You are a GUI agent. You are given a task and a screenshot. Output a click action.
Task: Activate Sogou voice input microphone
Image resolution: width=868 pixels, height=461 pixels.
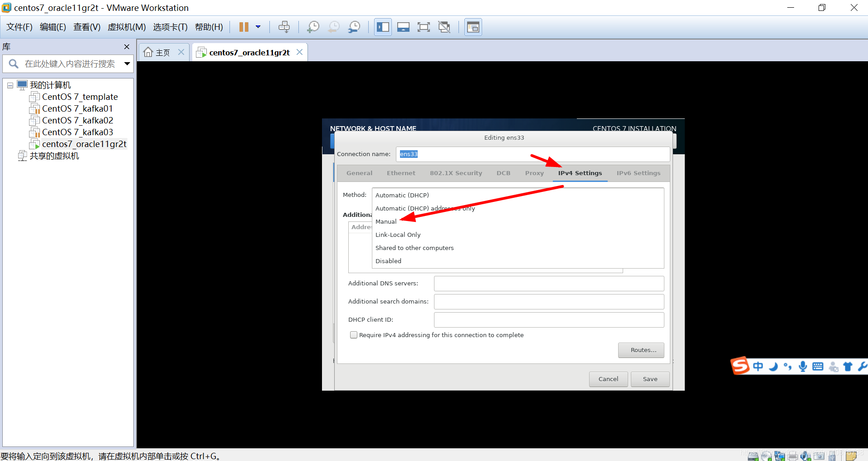pos(803,367)
